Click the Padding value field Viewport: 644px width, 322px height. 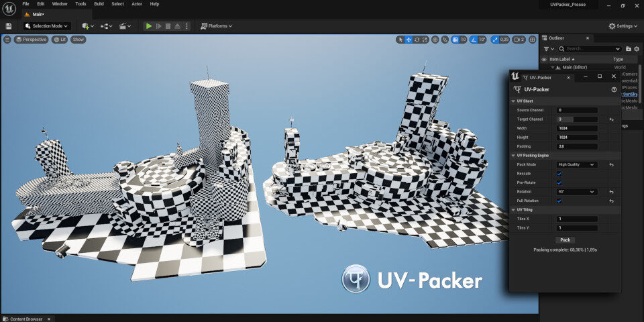click(577, 147)
